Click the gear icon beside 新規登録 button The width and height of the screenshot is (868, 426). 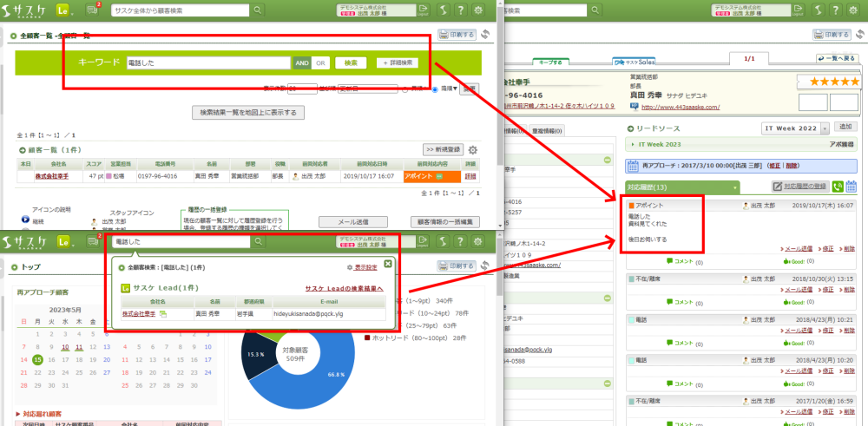pyautogui.click(x=472, y=150)
